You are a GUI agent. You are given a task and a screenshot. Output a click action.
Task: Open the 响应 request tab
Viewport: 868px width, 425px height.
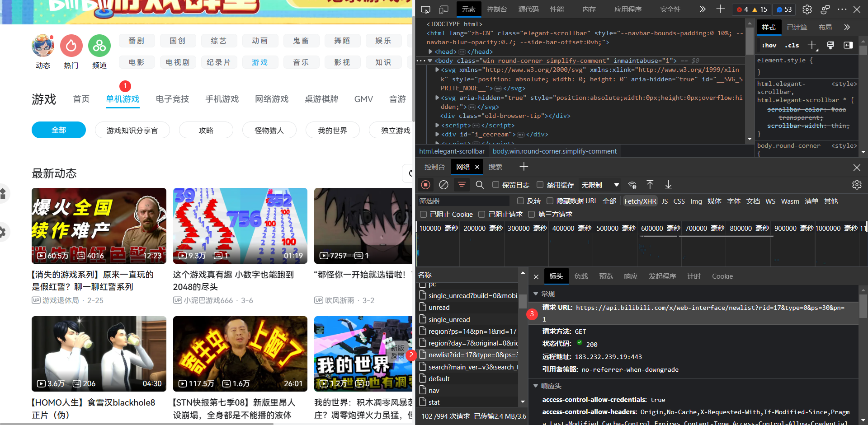pyautogui.click(x=631, y=276)
